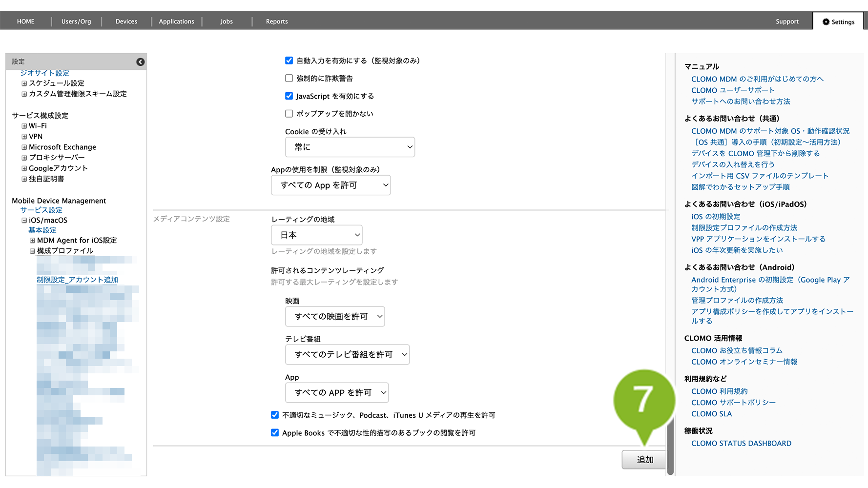The image size is (868, 488).
Task: Select 制限設定_アカウント追加 profile
Action: point(77,280)
